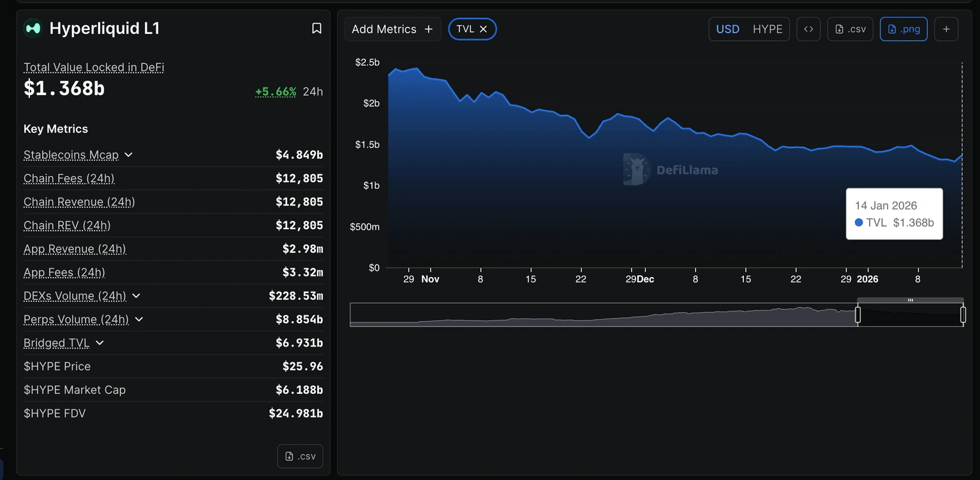Click the left handle of time range slider

(x=857, y=315)
